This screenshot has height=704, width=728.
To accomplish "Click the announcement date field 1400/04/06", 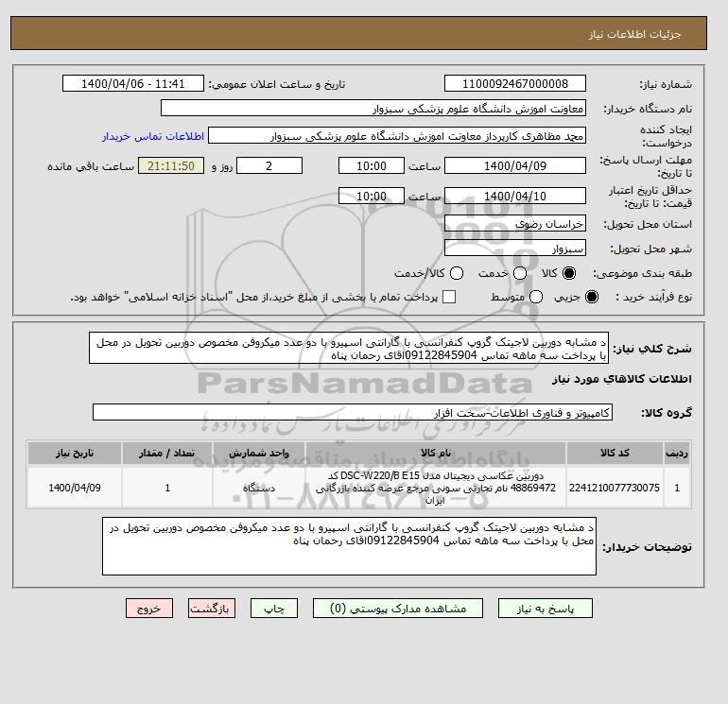I will [132, 83].
